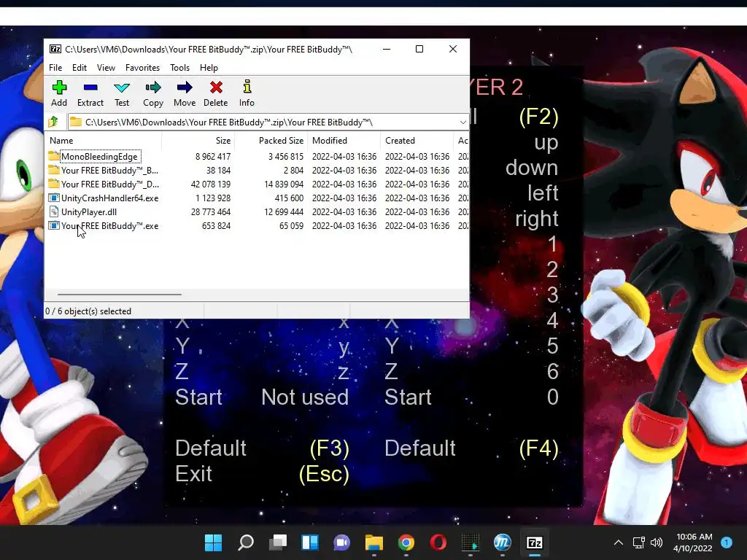
Task: Select UnityCrashHandler64.exe file icon
Action: click(53, 198)
